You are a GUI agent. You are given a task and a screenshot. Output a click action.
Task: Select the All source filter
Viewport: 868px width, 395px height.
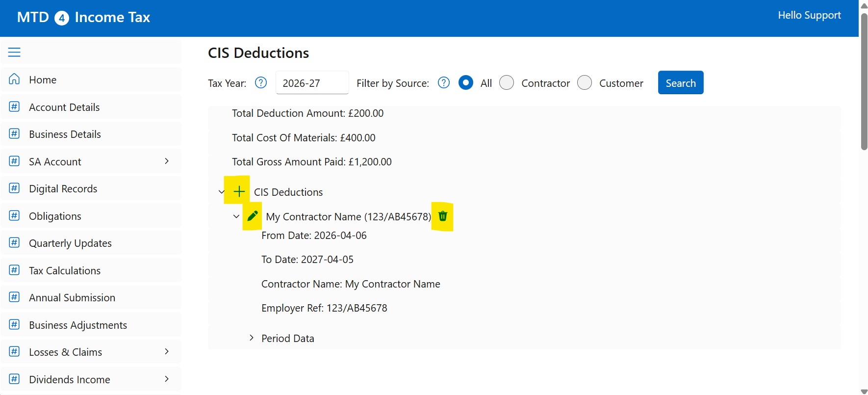466,82
